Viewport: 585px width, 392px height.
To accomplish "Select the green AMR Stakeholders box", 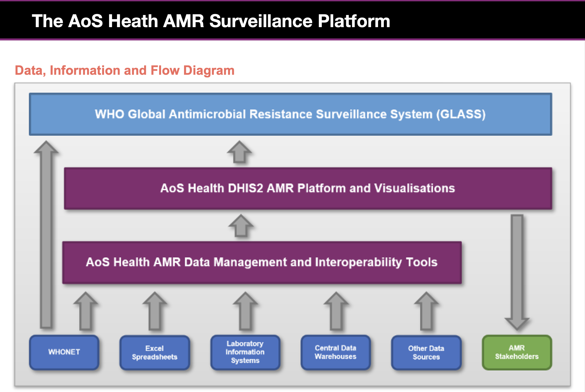I will pyautogui.click(x=517, y=352).
